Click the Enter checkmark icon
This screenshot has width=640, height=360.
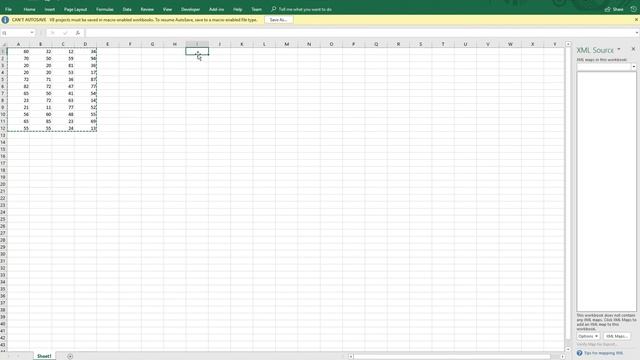pyautogui.click(x=65, y=33)
